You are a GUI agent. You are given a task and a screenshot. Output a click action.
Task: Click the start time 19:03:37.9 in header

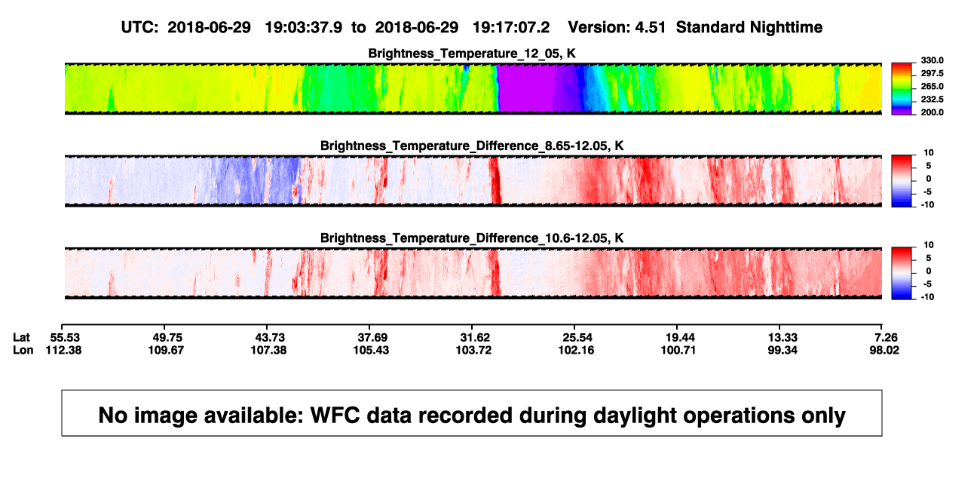point(303,27)
